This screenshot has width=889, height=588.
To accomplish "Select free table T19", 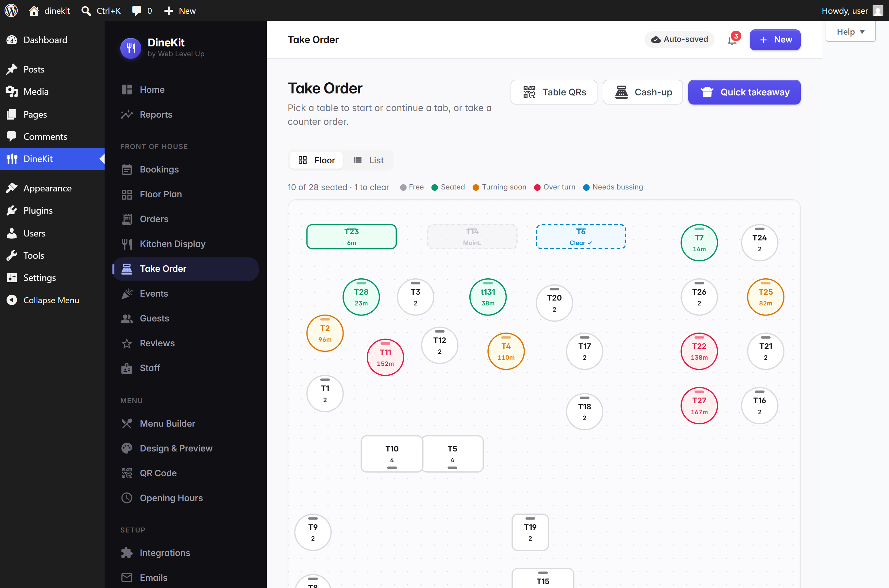I will pyautogui.click(x=530, y=532).
